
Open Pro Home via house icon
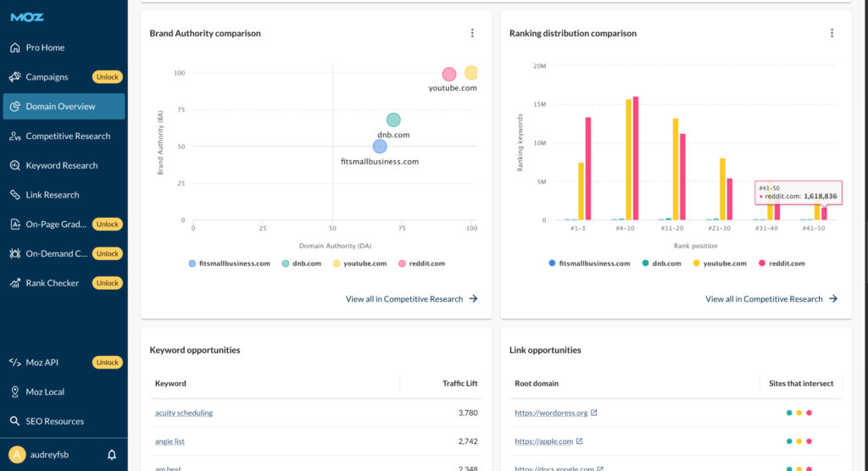[15, 47]
